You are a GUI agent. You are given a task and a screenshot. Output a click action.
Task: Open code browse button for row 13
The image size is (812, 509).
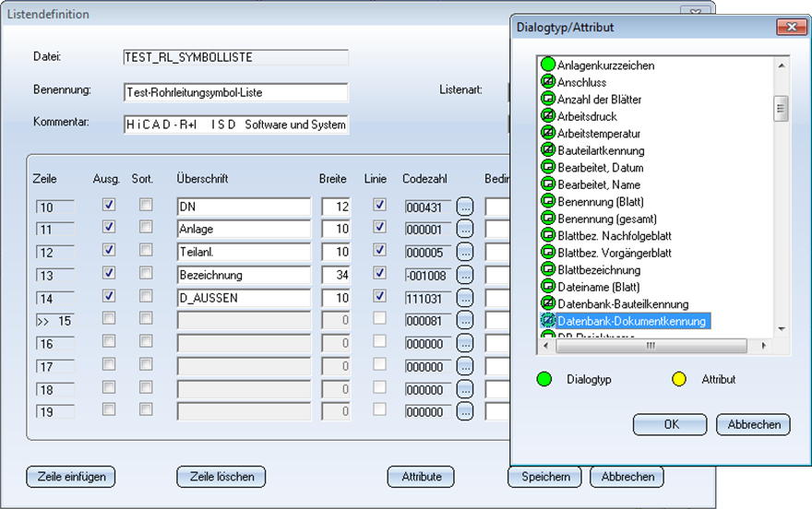point(465,275)
